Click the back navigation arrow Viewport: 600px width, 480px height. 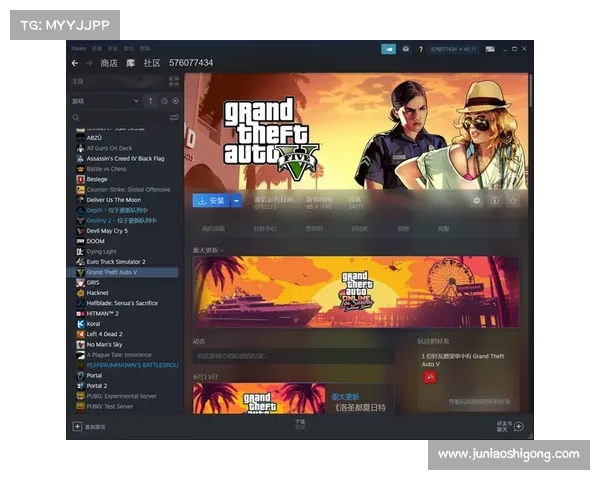click(x=75, y=63)
